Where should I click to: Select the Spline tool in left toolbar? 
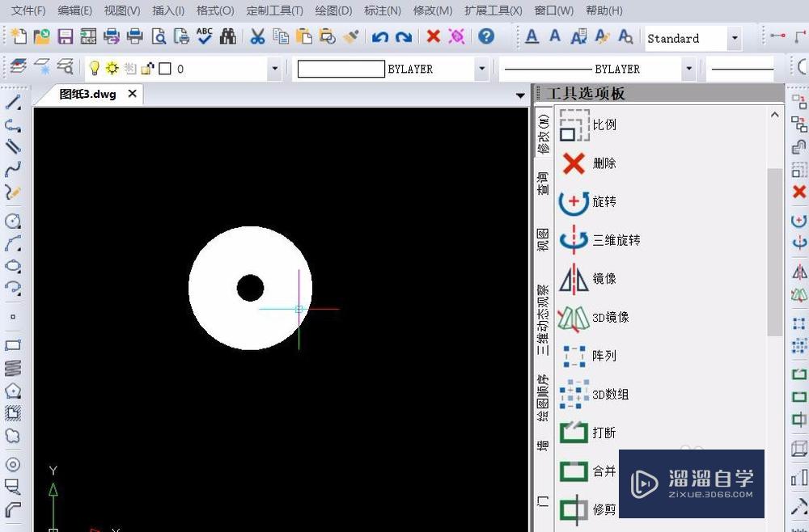13,168
